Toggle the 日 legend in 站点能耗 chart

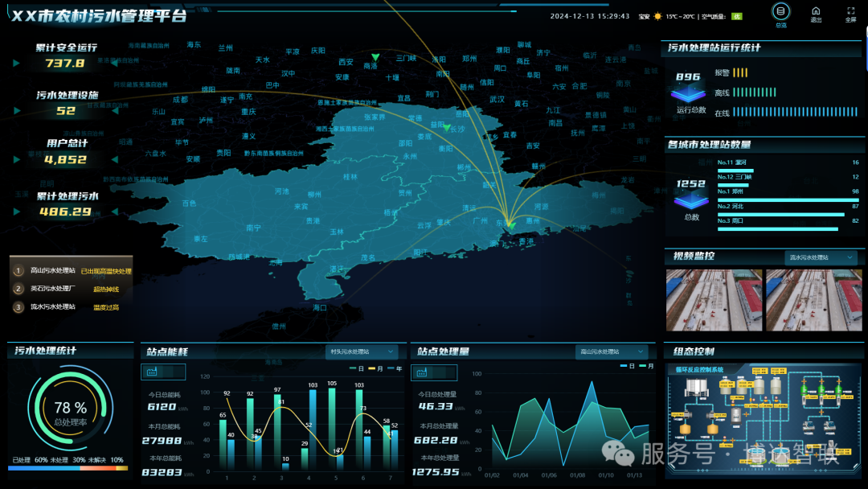pyautogui.click(x=354, y=368)
